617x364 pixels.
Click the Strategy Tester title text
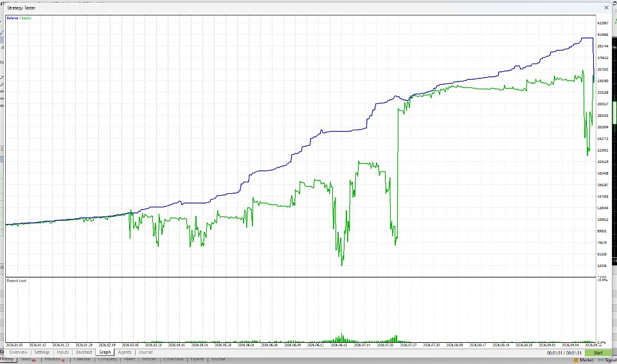point(21,8)
